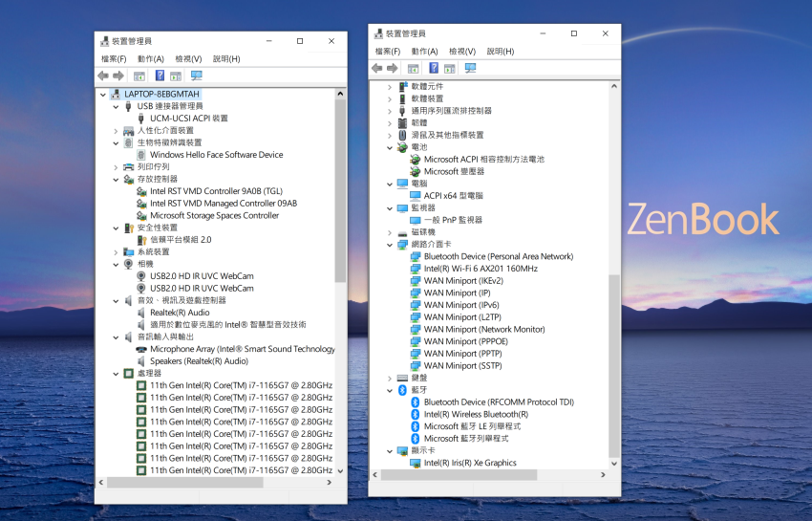Click Microsoft 變壓器 battery icon

pos(415,171)
